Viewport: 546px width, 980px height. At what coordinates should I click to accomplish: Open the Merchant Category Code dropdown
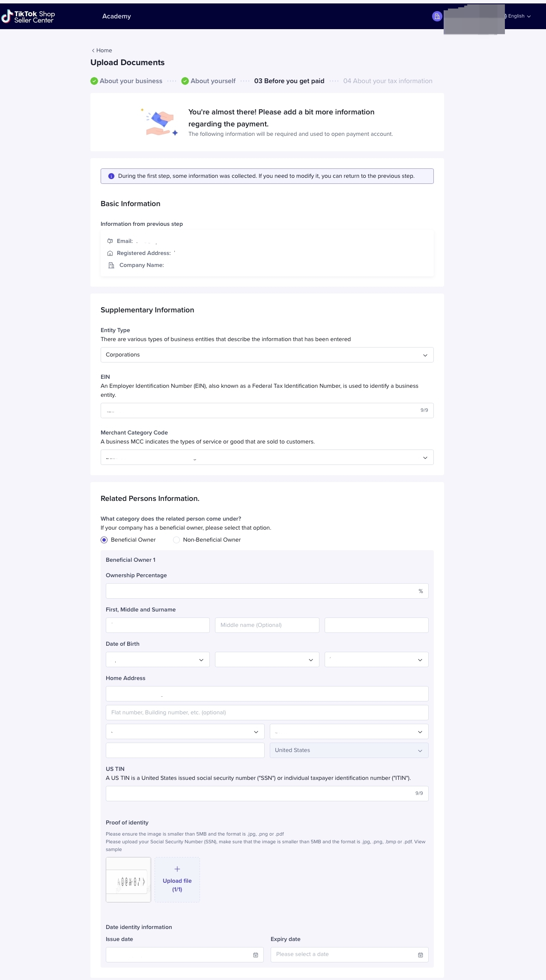(267, 457)
